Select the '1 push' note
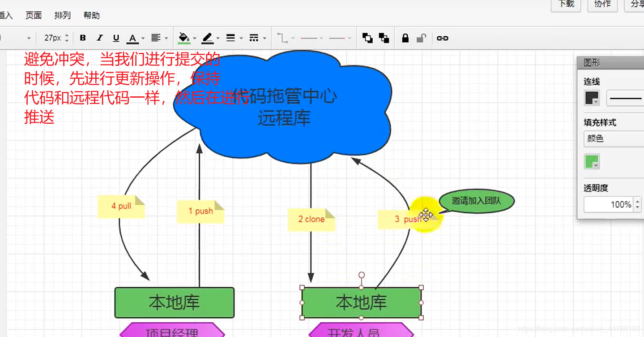 coord(200,212)
